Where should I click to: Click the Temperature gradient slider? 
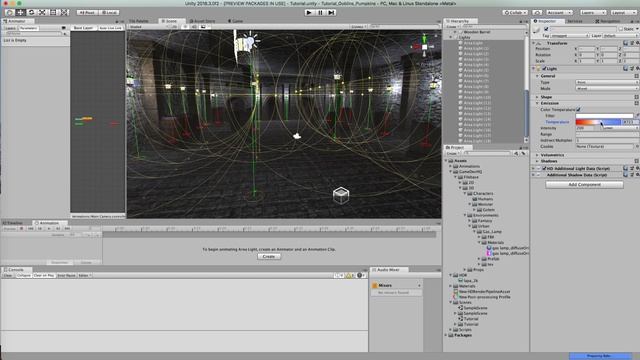[598, 122]
